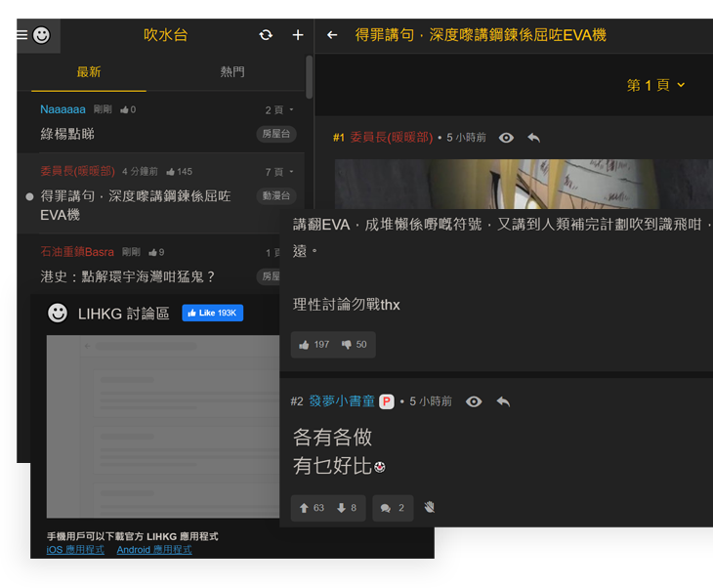Downvote post #2 showing 8

click(x=347, y=508)
